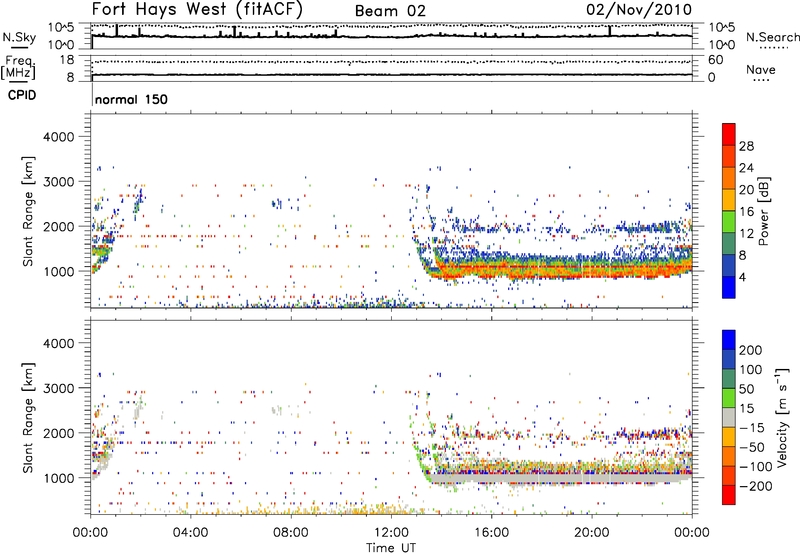Click the '4000' tick of the power panel

click(58, 137)
